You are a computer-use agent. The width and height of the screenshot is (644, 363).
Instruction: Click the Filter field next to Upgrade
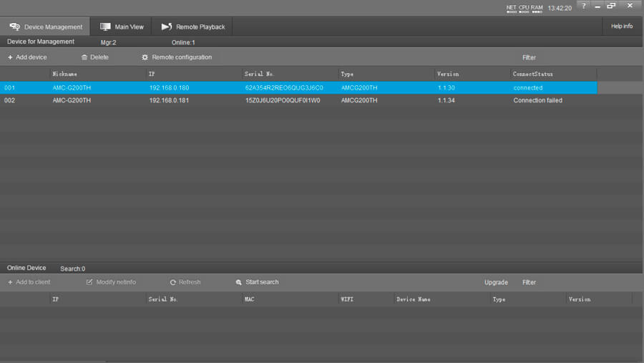pyautogui.click(x=529, y=282)
